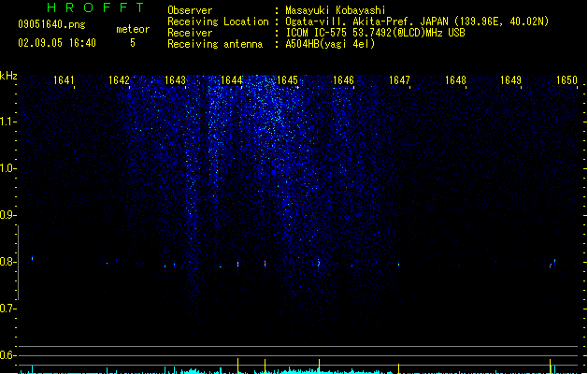Click the yellow detection marker before 1650 at bottom

coord(551,367)
